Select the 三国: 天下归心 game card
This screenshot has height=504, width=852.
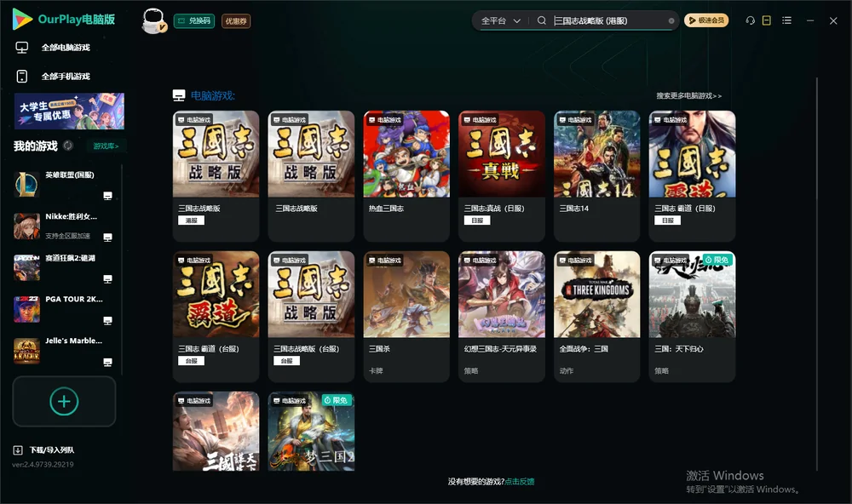point(692,317)
